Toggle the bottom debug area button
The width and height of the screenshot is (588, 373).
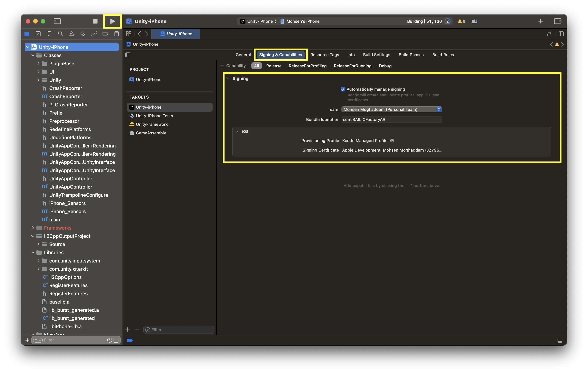(x=560, y=340)
